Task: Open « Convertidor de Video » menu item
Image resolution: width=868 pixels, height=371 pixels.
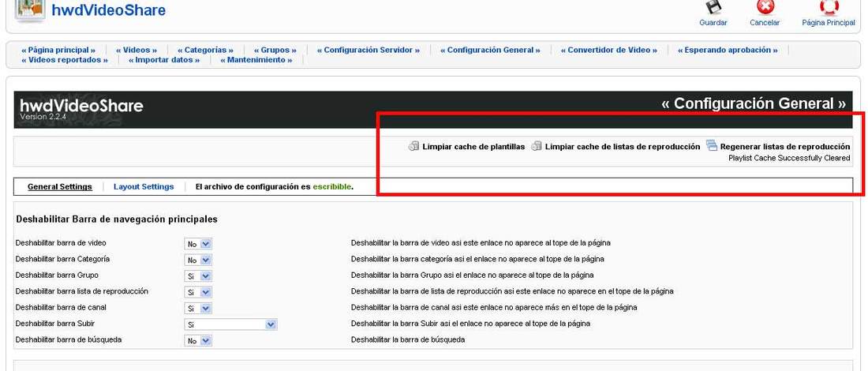Action: pos(609,50)
